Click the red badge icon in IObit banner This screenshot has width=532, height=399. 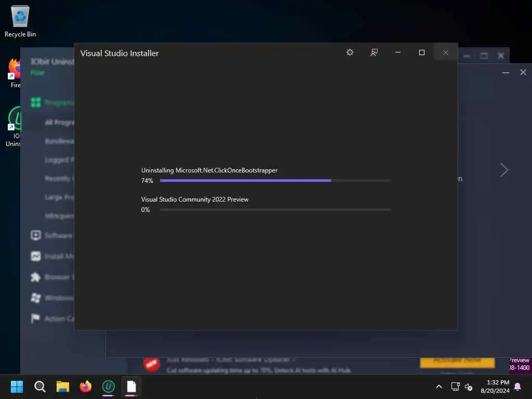(x=152, y=365)
